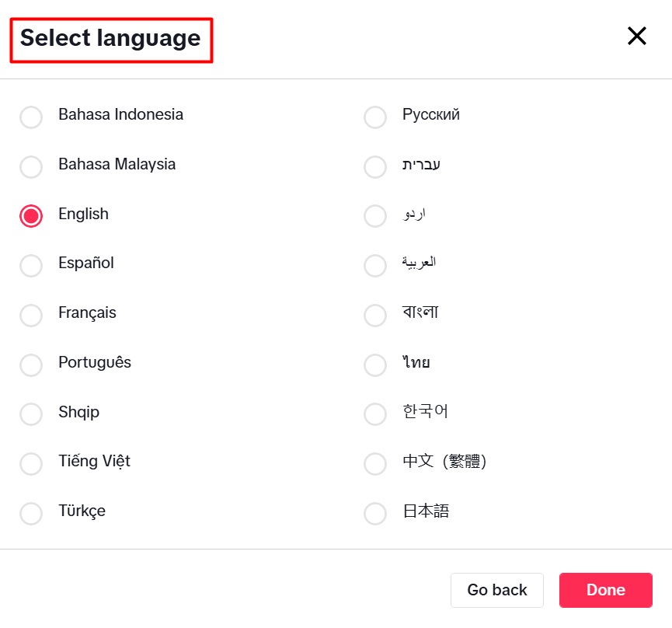
Task: Select the ไทย radio button
Action: (375, 365)
